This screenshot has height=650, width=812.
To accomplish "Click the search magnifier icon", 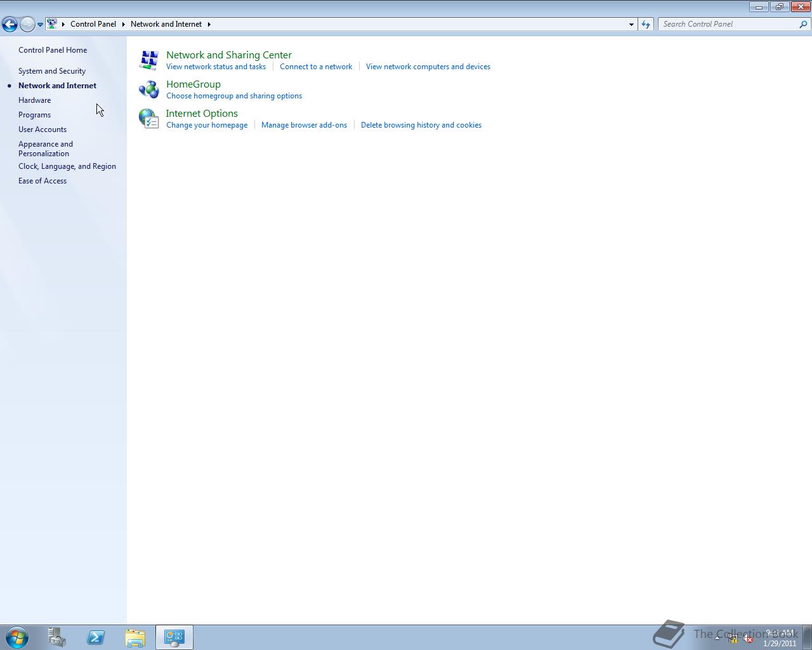I will click(x=803, y=24).
